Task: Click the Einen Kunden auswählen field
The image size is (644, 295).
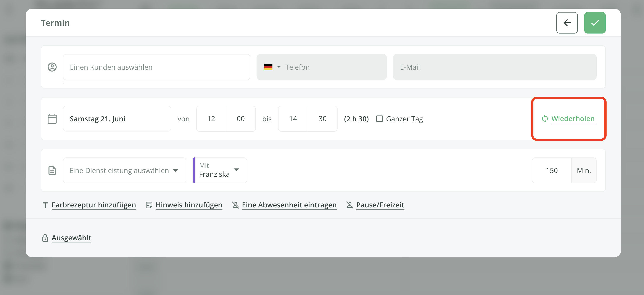Action: [x=156, y=67]
